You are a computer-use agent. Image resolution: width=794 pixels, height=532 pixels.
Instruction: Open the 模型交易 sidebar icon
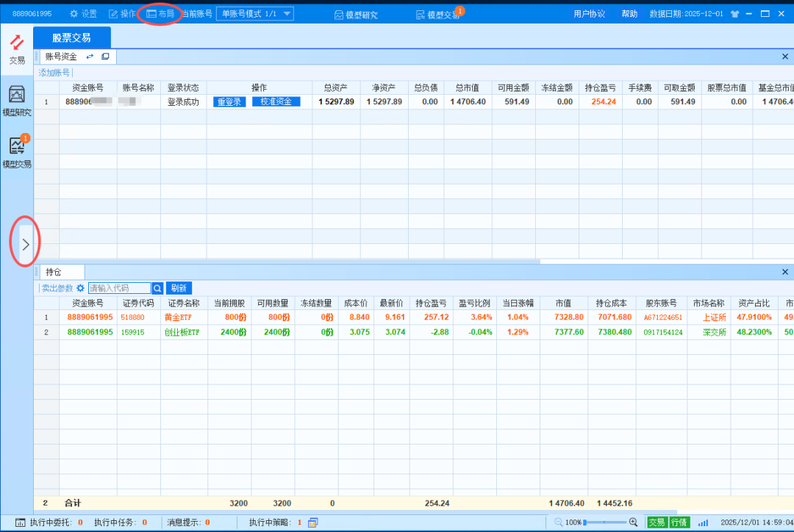(16, 152)
